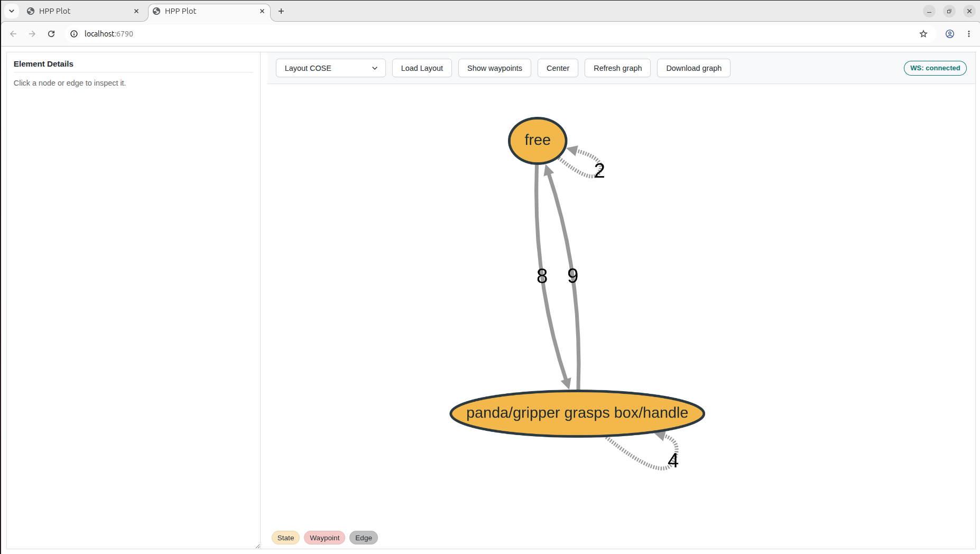980x554 pixels.
Task: Click loop edge label 2
Action: pos(599,171)
